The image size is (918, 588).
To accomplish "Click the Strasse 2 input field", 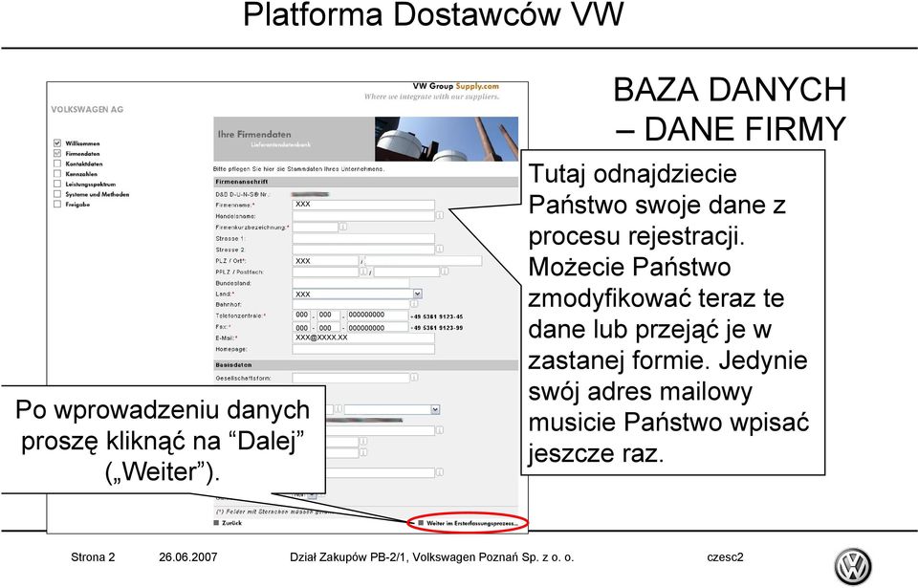I will (x=363, y=249).
